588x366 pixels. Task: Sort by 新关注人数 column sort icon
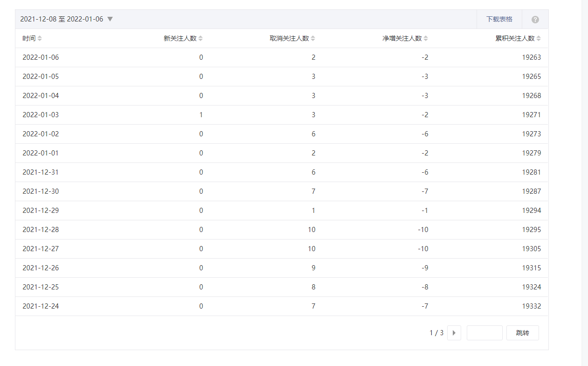pos(201,38)
